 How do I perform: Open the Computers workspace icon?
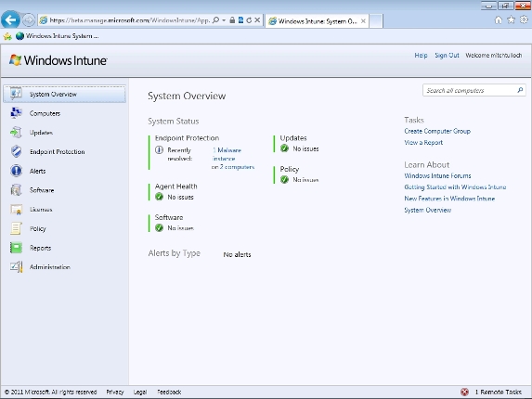[16, 113]
